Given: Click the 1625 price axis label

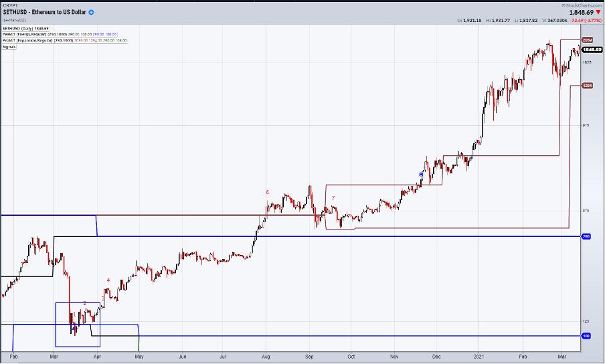Looking at the screenshot, I should (x=587, y=62).
